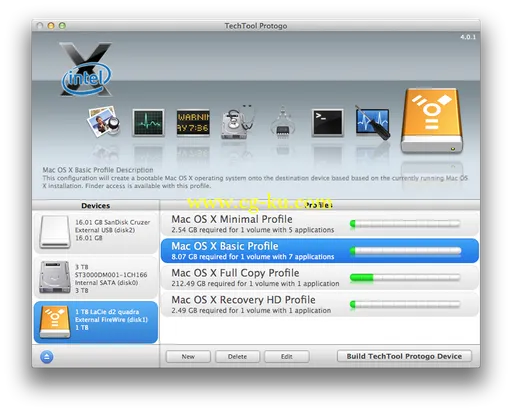Click the LaCie FireWire drive icon
Image resolution: width=512 pixels, height=412 pixels.
55,322
